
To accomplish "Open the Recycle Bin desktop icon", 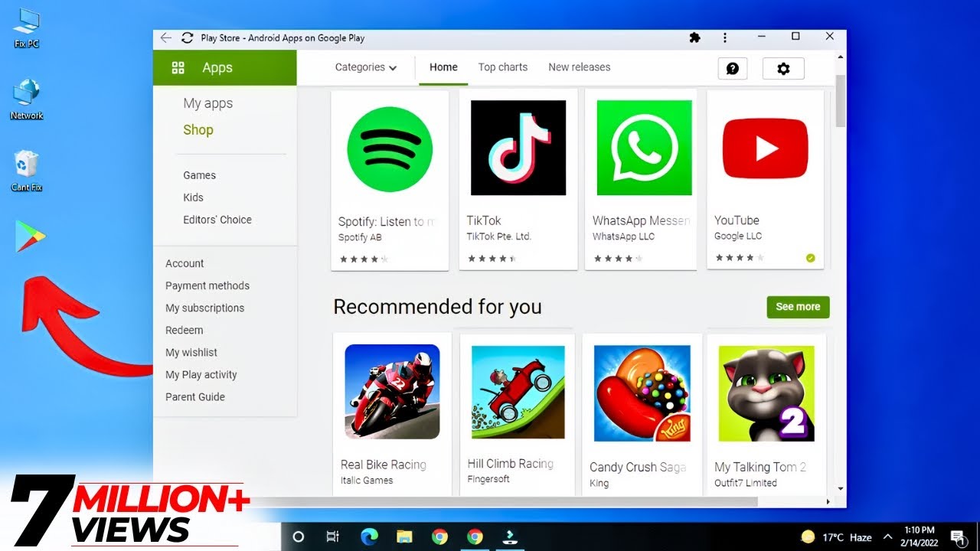I will pyautogui.click(x=27, y=171).
